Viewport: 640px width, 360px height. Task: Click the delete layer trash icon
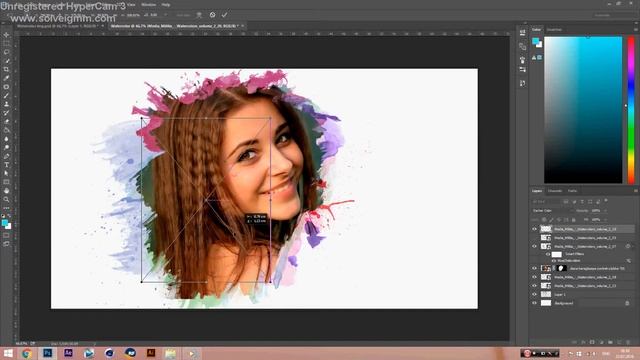(x=628, y=342)
